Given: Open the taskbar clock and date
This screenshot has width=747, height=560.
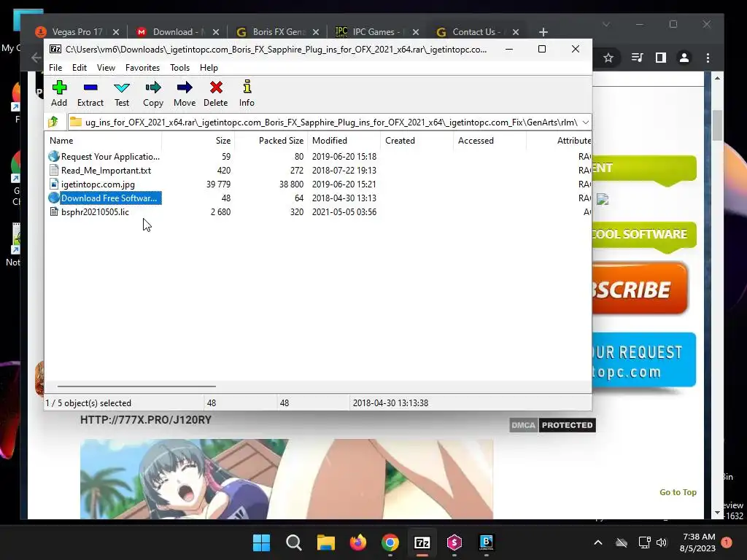Looking at the screenshot, I should tap(698, 542).
